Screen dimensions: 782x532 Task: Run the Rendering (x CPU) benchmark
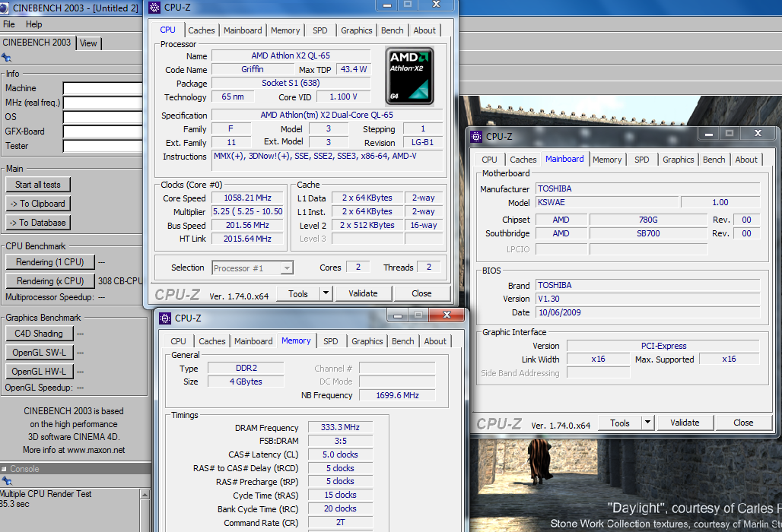click(50, 281)
